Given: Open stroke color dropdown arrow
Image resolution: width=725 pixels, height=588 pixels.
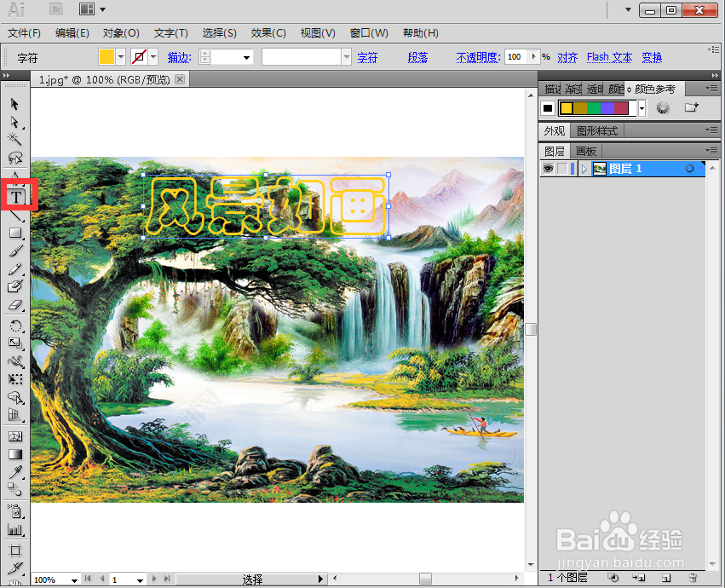Looking at the screenshot, I should pyautogui.click(x=153, y=57).
